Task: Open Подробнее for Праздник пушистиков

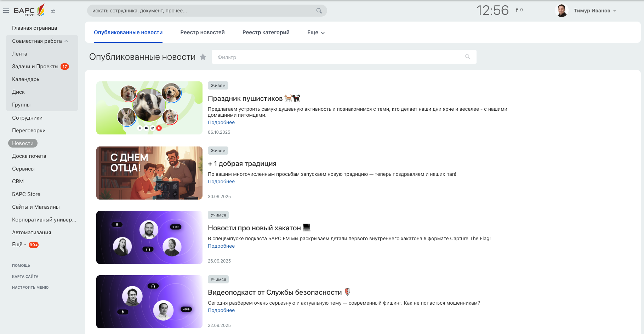Action: click(221, 122)
